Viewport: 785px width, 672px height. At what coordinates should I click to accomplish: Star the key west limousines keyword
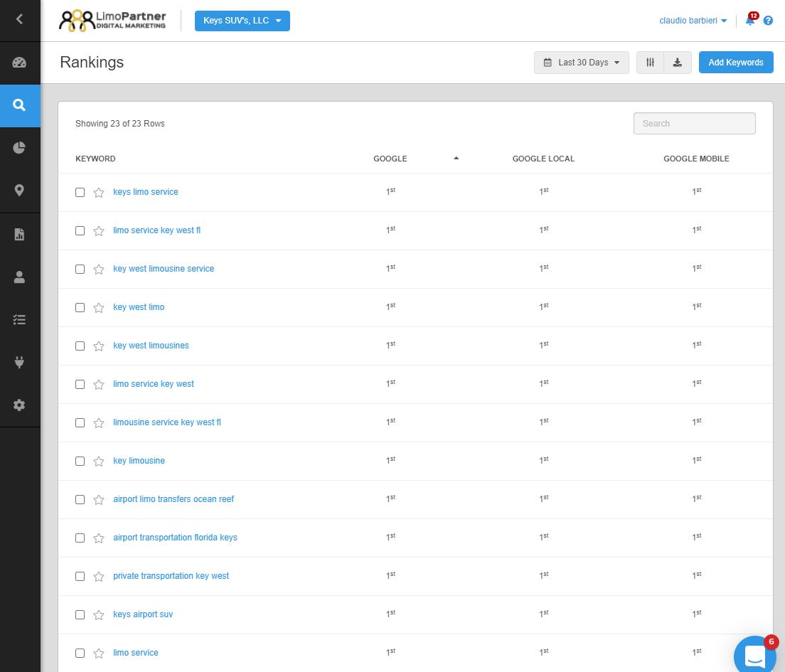[x=99, y=346]
